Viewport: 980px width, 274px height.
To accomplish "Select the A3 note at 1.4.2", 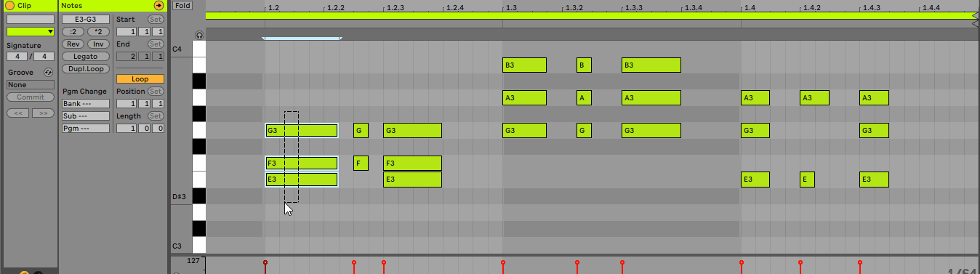I will point(814,97).
